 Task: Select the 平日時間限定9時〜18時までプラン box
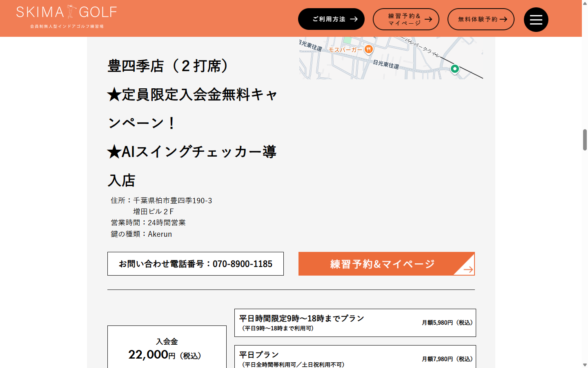(x=355, y=323)
